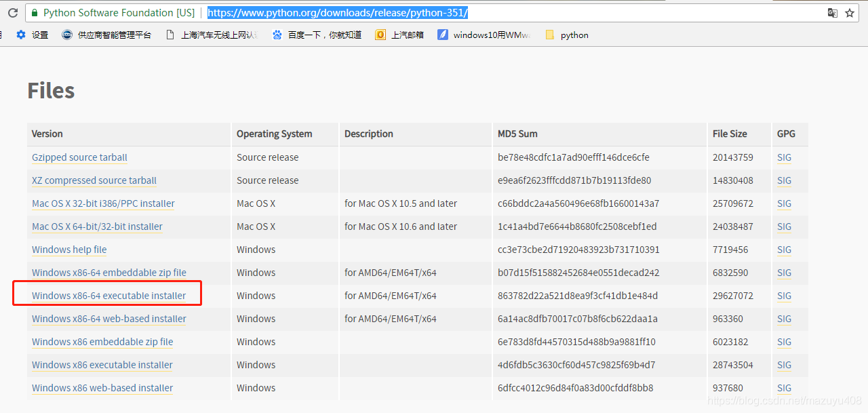Image resolution: width=868 pixels, height=413 pixels.
Task: Click 'for Mac OS X 10.6 and later' description
Action: (401, 227)
